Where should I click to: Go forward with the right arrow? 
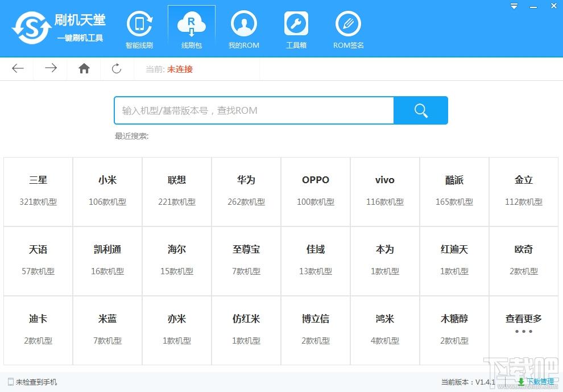51,68
